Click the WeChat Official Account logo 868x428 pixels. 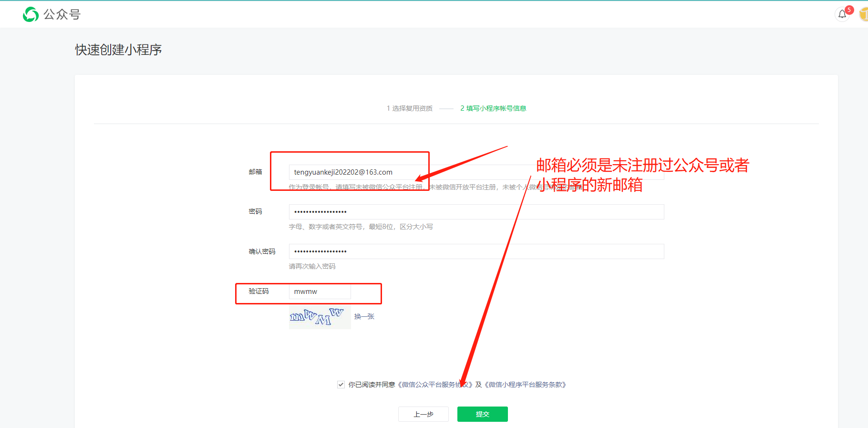pyautogui.click(x=52, y=14)
